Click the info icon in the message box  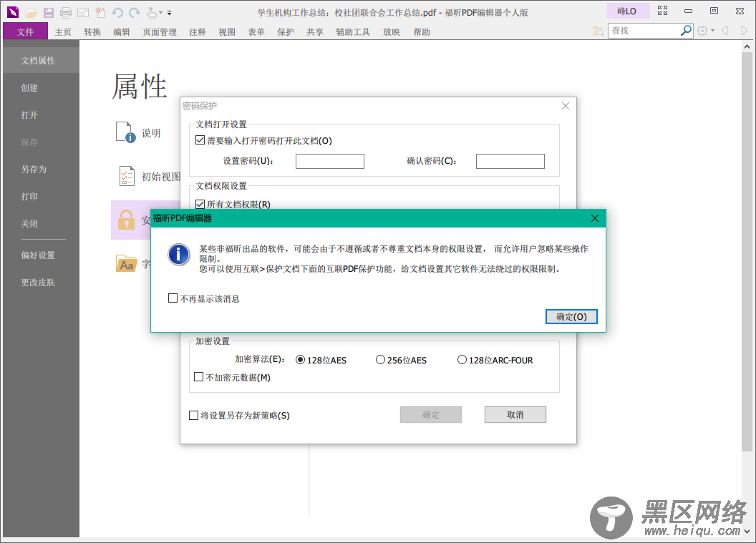178,254
